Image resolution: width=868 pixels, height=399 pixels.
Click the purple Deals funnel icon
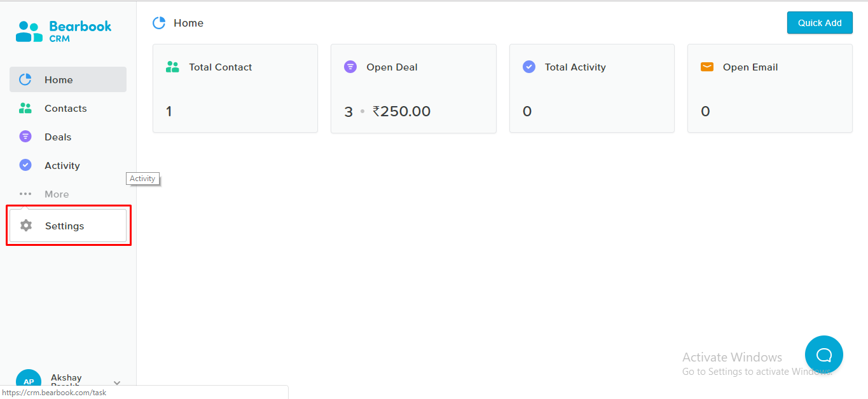[25, 137]
